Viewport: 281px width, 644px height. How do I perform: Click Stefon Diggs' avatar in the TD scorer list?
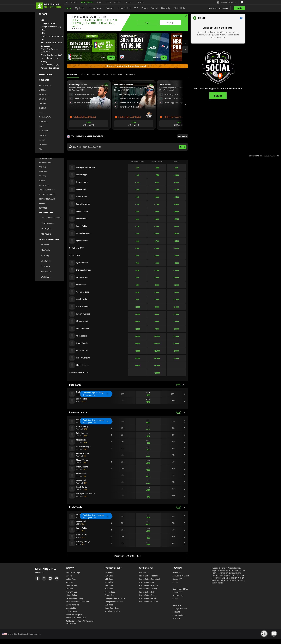pos(72,175)
